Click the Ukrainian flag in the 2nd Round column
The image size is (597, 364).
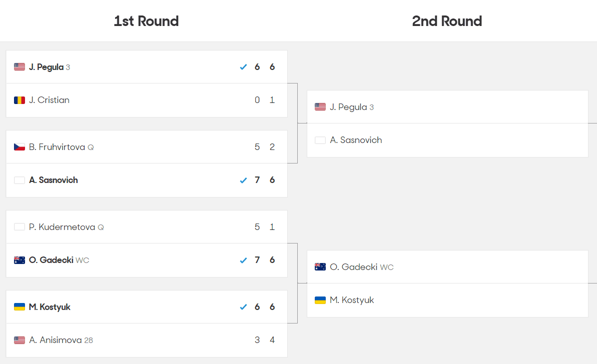pos(320,300)
